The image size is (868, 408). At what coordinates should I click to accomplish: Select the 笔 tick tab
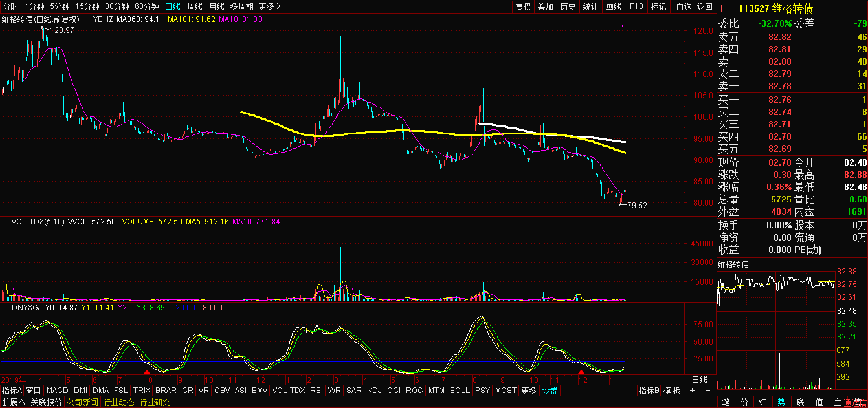(726, 402)
